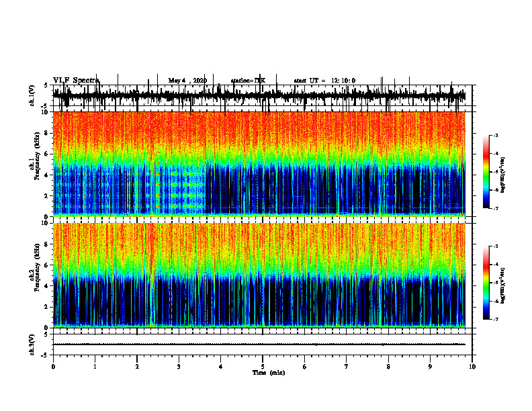532x411 pixels.
Task: Click the ch.1 voltage waveform trace
Action: [x=259, y=95]
